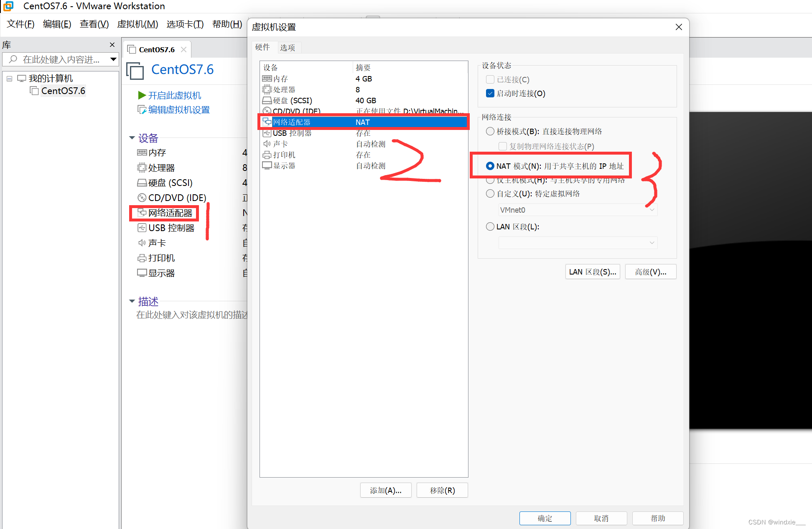Open the 选项卡(T) menu
Viewport: 812px width, 529px height.
coord(185,24)
